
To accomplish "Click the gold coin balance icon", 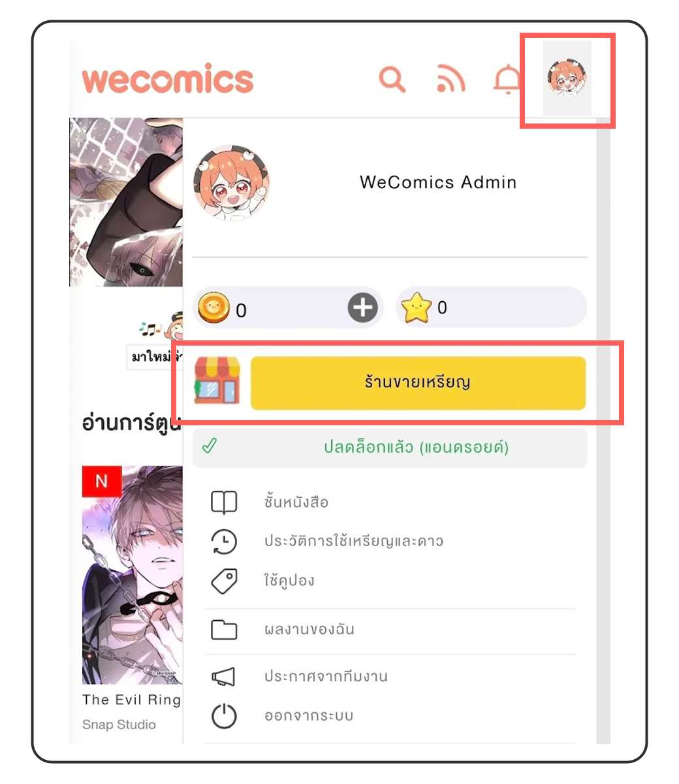I will tap(214, 308).
